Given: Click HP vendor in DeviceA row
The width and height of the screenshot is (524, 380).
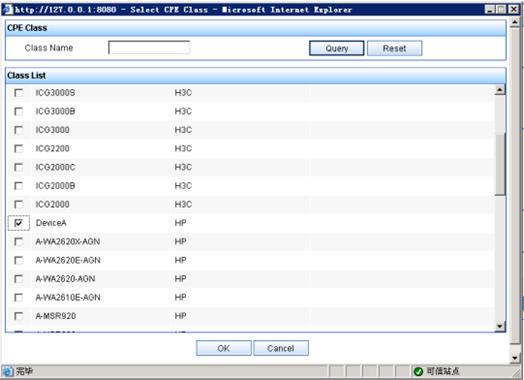Looking at the screenshot, I should click(x=180, y=223).
